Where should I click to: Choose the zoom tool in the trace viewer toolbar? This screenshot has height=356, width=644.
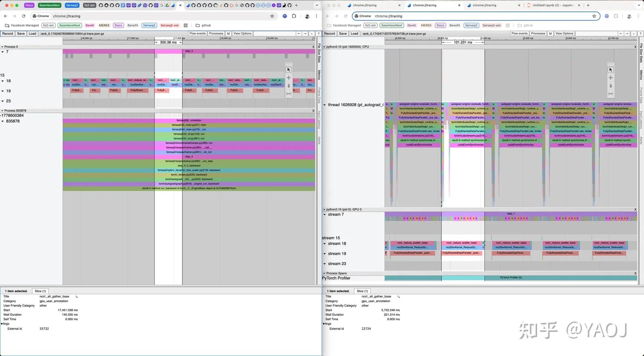point(288,86)
